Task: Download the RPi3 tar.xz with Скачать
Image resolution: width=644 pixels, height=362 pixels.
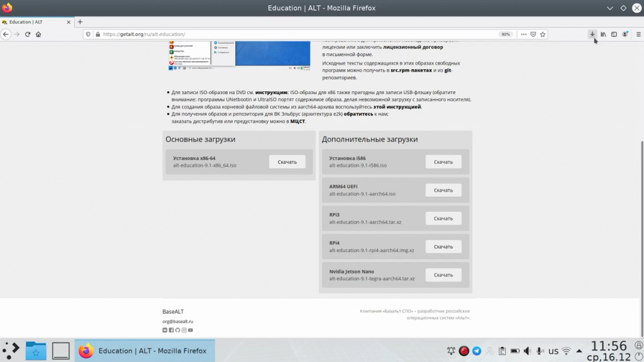Action: (443, 218)
